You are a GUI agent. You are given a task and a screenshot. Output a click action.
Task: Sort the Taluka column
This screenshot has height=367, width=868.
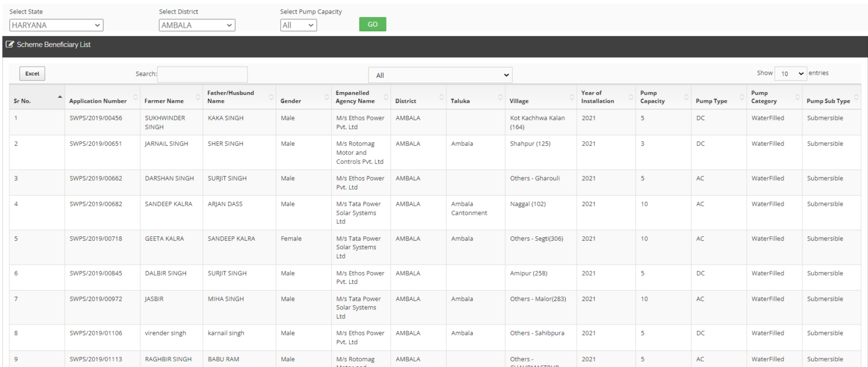500,97
